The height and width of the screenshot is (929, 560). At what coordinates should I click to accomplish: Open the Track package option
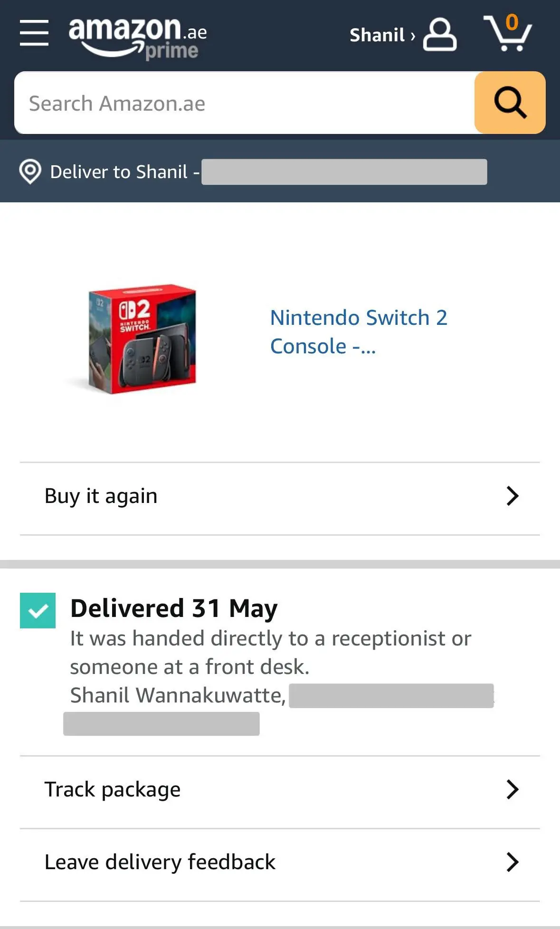[x=280, y=790]
